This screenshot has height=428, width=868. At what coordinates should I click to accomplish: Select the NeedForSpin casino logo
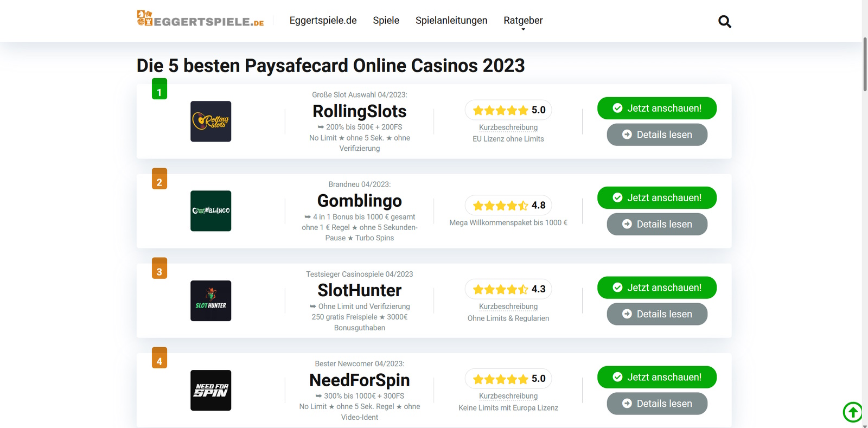pyautogui.click(x=210, y=390)
